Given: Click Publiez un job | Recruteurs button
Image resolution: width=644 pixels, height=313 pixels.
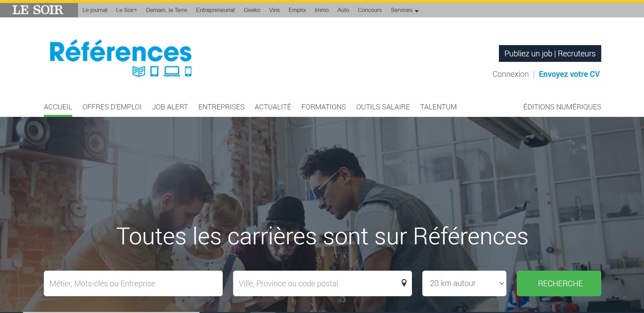Looking at the screenshot, I should (x=550, y=54).
